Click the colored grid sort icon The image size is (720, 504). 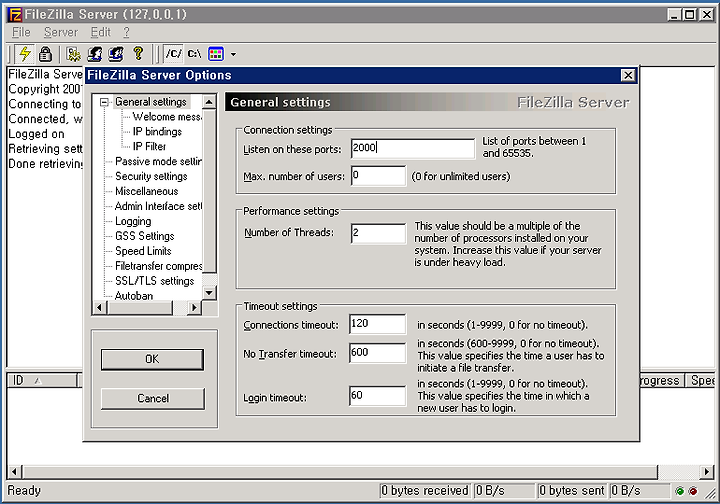(x=216, y=54)
